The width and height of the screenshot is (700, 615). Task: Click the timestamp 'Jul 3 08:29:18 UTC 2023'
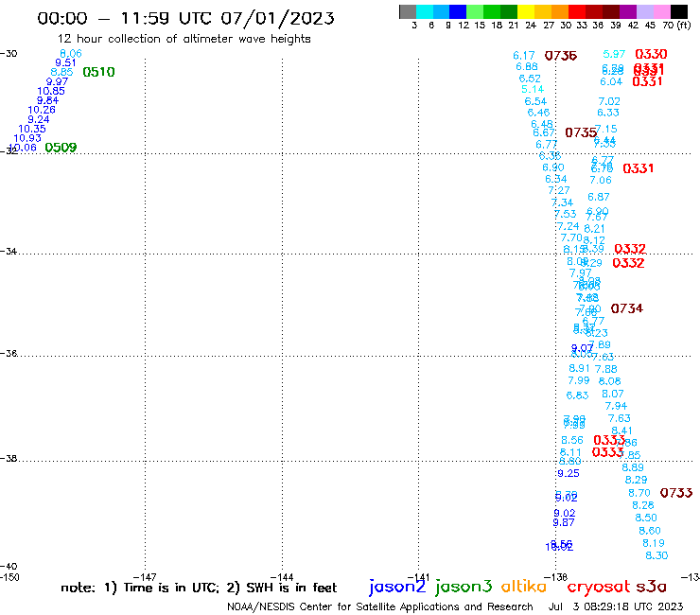pyautogui.click(x=616, y=607)
